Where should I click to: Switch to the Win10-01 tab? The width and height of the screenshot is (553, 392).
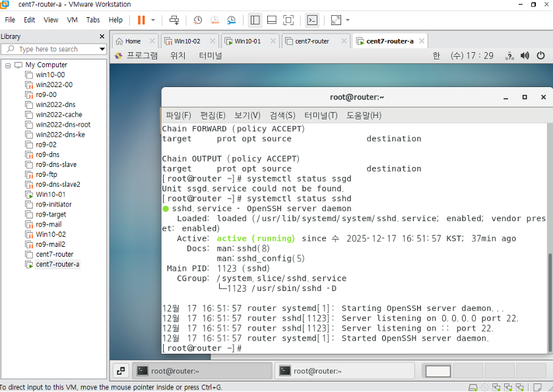tap(247, 42)
